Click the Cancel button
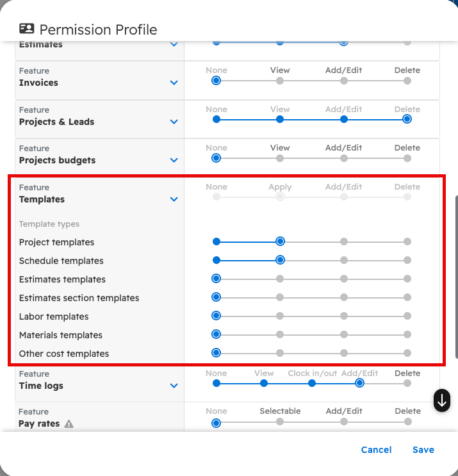The image size is (458, 476). pyautogui.click(x=376, y=450)
